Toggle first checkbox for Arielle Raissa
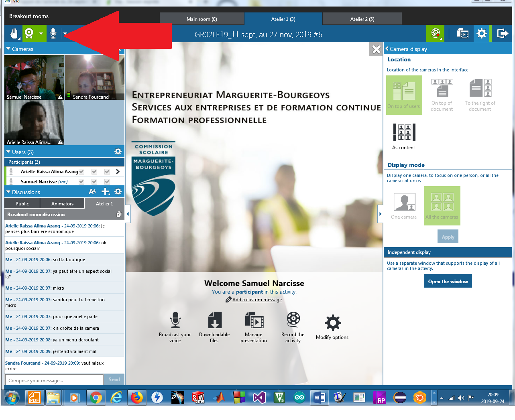Image resolution: width=515 pixels, height=420 pixels. pos(81,172)
